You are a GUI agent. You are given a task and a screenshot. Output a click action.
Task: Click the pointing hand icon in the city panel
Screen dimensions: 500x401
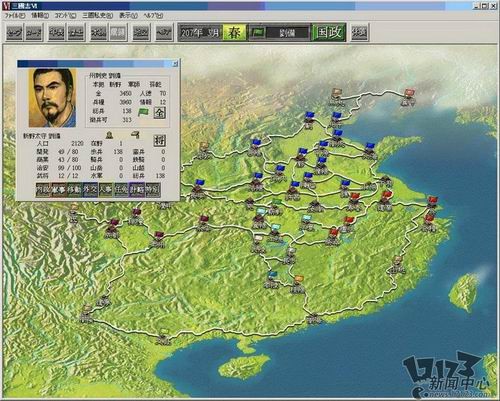[x=135, y=134]
